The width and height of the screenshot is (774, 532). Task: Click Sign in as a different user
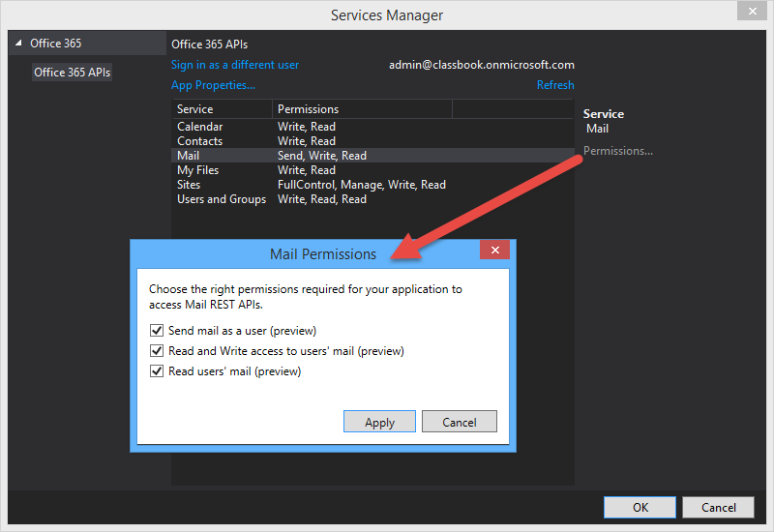(235, 65)
